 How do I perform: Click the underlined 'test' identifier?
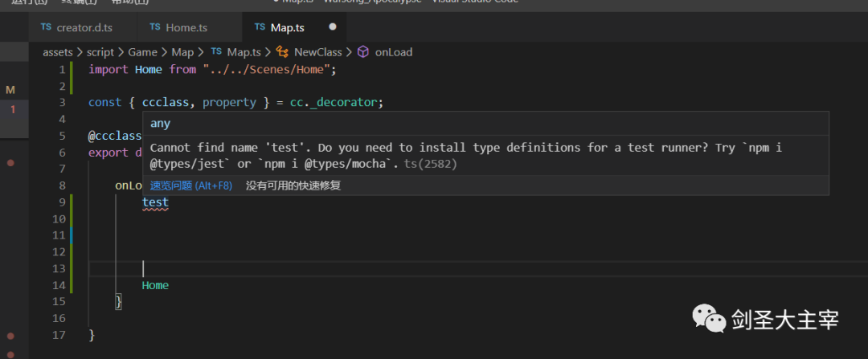[155, 202]
